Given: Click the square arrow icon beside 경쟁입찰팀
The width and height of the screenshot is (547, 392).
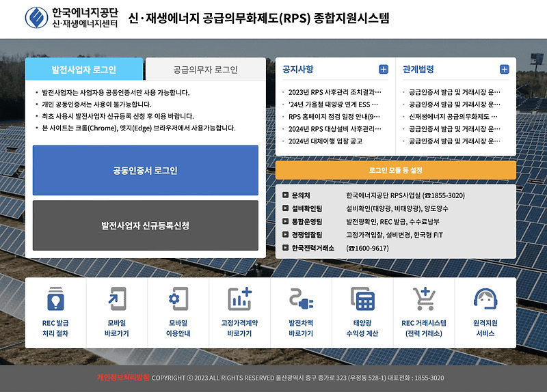Looking at the screenshot, I should click(285, 234).
